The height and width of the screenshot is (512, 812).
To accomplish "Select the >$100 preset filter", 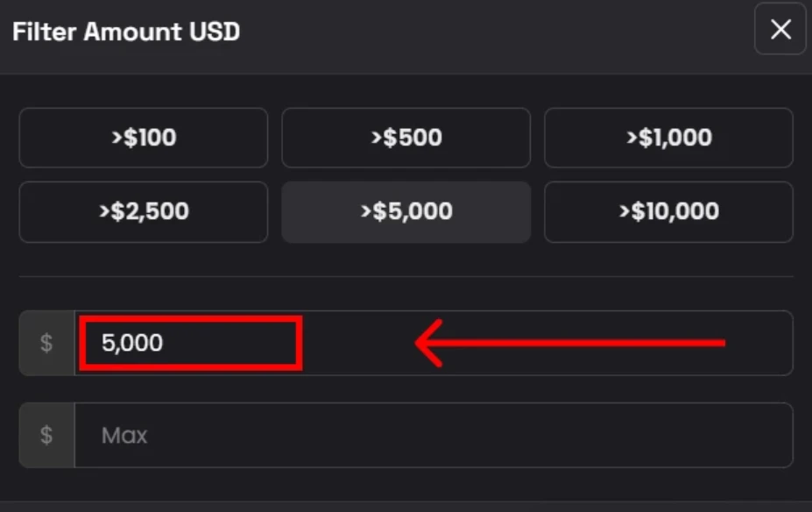I will pyautogui.click(x=143, y=138).
